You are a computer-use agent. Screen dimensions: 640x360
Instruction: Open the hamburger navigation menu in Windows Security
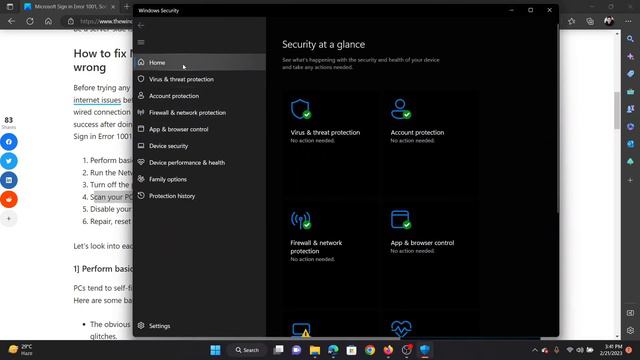pos(141,42)
